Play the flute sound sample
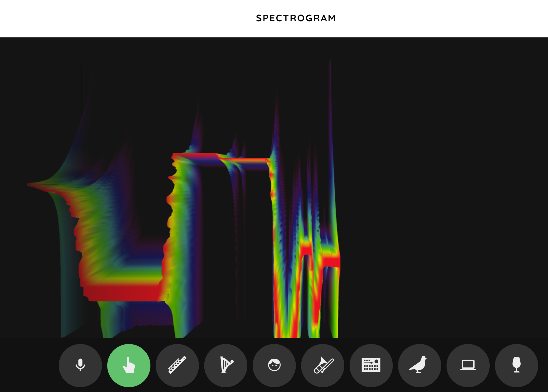 pyautogui.click(x=177, y=365)
